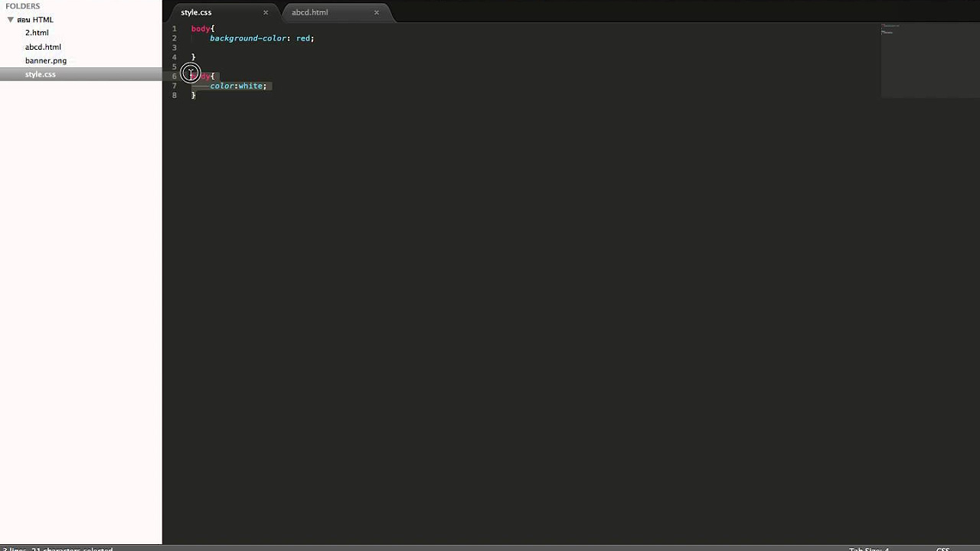Viewport: 980px width, 551px height.
Task: Select the style.css editor tab
Action: point(196,12)
